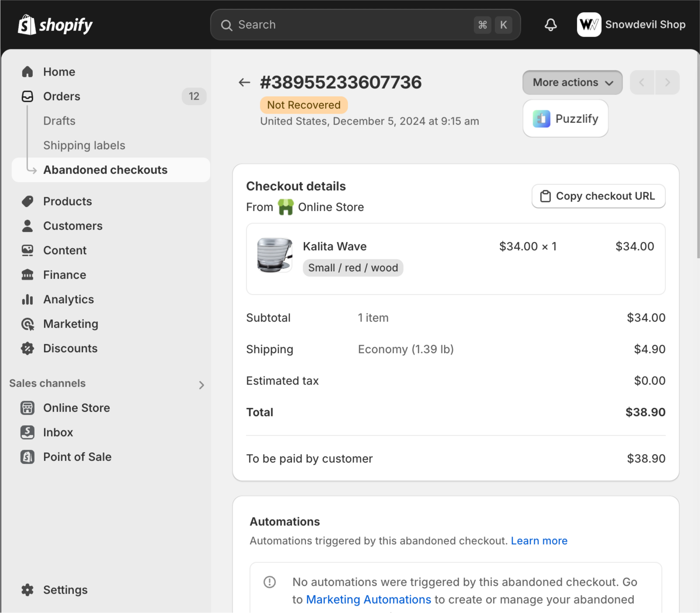Open the More actions dropdown
This screenshot has width=700, height=613.
click(x=572, y=82)
